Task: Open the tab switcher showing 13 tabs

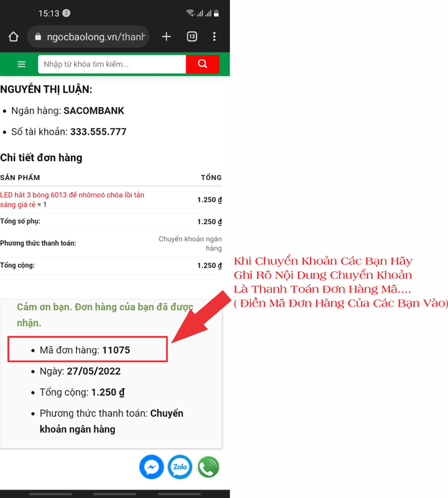Action: pos(192,37)
